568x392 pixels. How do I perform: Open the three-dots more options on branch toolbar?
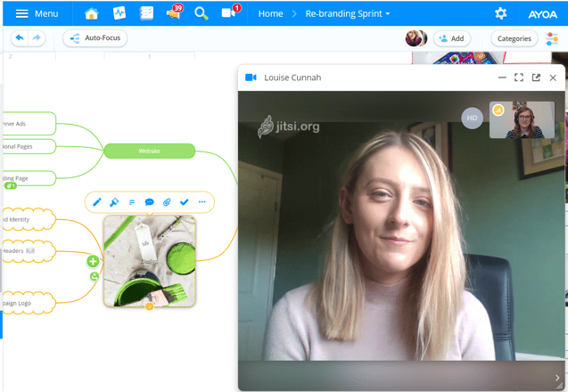(202, 202)
